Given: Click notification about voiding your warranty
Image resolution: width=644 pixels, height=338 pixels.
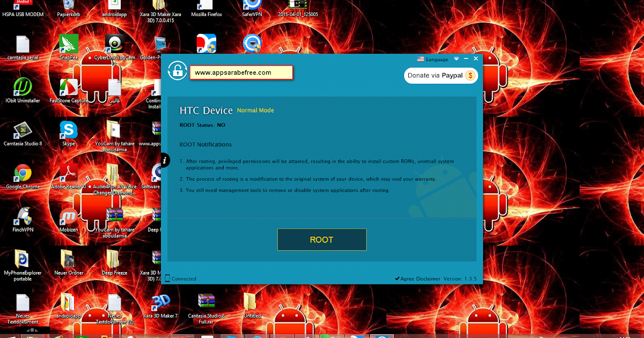Looking at the screenshot, I should click(x=308, y=179).
